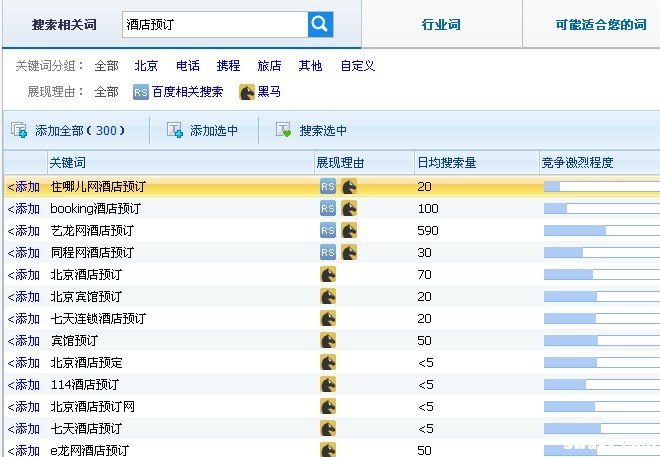Click competition bar for booking酒店预订
The height and width of the screenshot is (457, 660).
click(602, 208)
